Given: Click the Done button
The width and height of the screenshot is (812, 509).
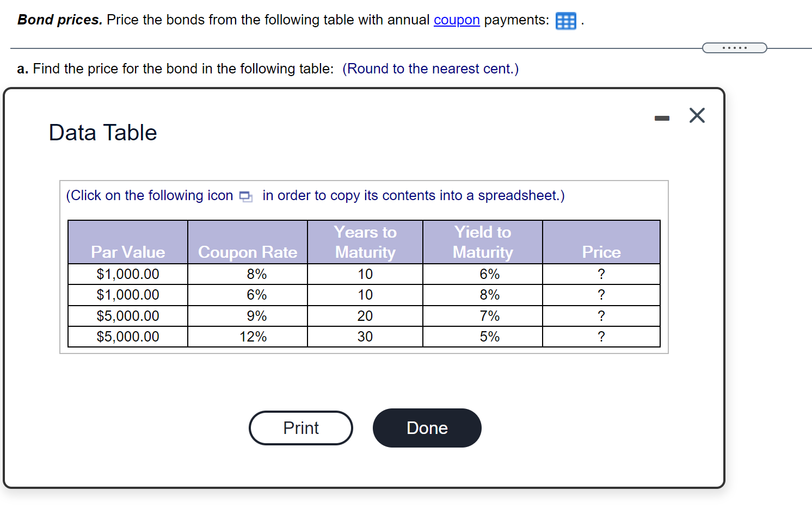Looking at the screenshot, I should [x=427, y=428].
